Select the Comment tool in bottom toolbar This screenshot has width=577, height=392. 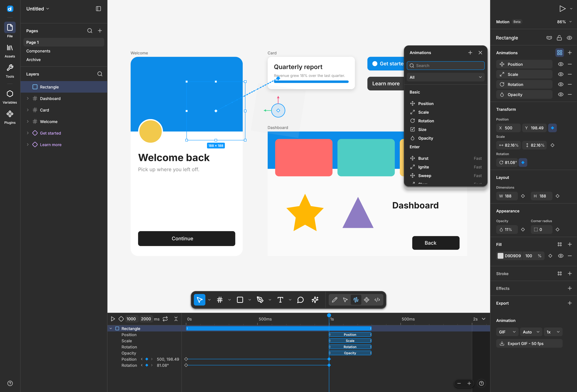[300, 300]
